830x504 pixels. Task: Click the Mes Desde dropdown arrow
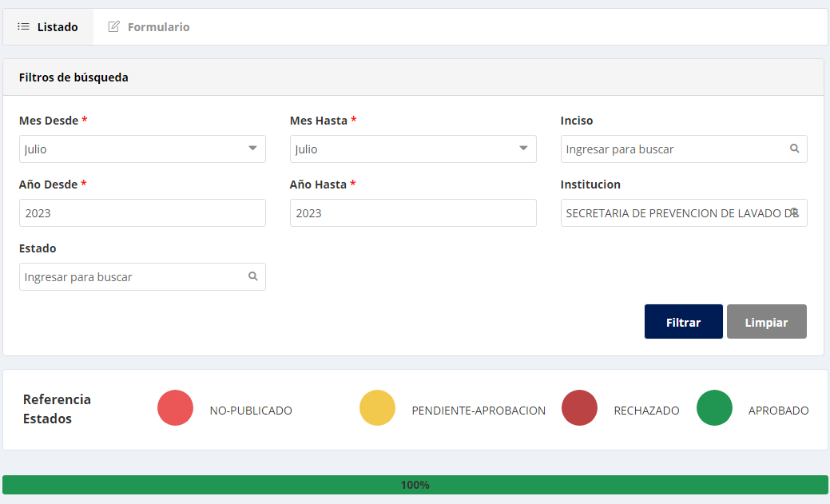(252, 149)
